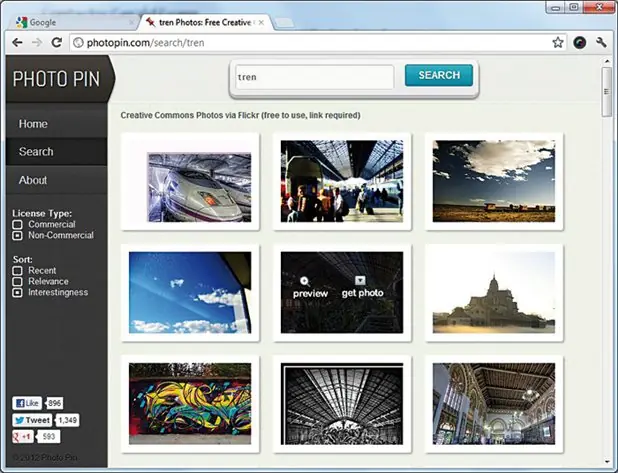Screen dimensions: 618x473
Task: Open the Chrome wrench settings menu
Action: (601, 42)
